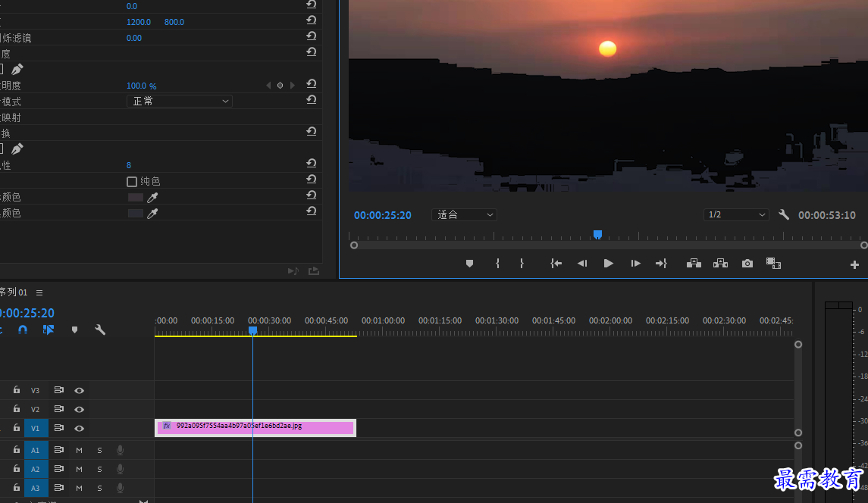Mark In point in program monitor
The height and width of the screenshot is (503, 868).
[497, 264]
